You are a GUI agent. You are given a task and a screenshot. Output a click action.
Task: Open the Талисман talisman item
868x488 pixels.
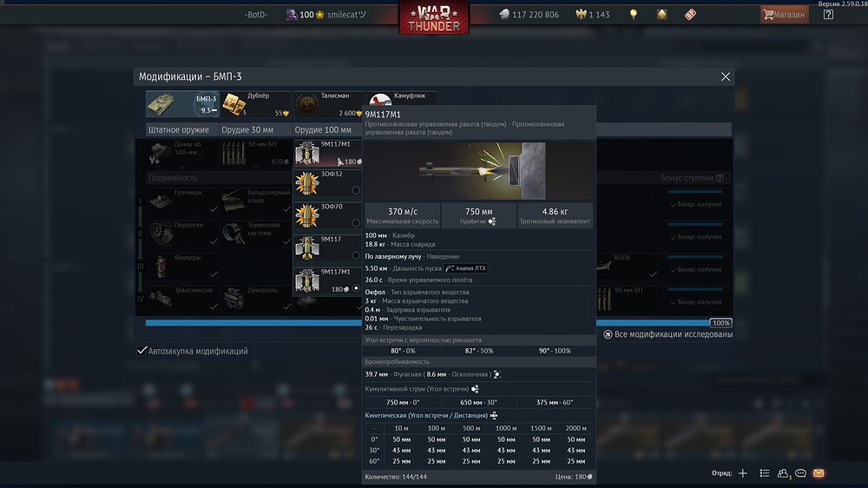(328, 104)
